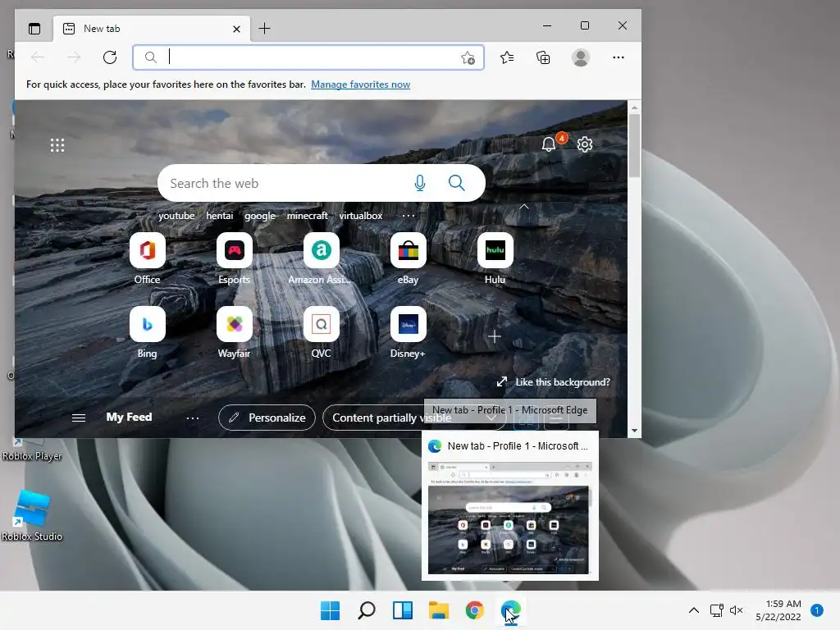
Task: Open feed more options ellipsis
Action: point(193,418)
